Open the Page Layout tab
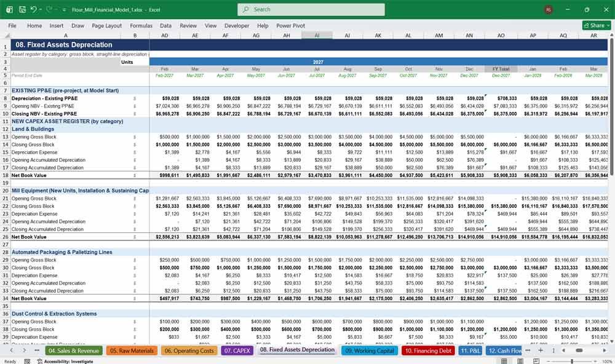Viewport: 615px width, 364px height. (x=106, y=25)
